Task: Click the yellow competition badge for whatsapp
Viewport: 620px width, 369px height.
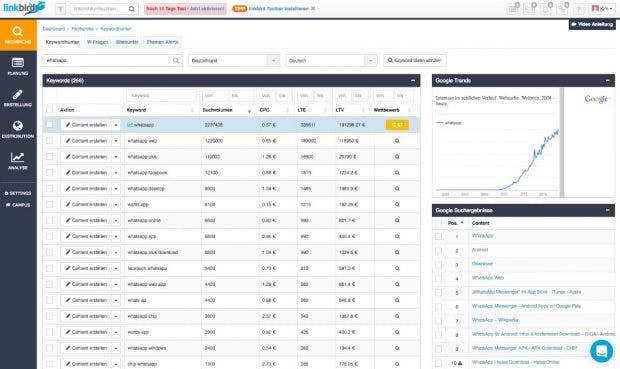Action: coord(397,125)
